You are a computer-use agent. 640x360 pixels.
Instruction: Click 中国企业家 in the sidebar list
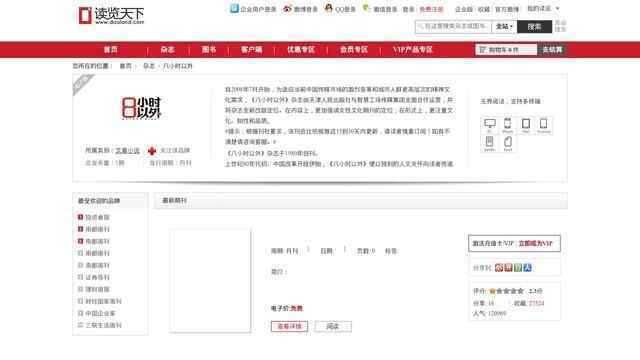[x=100, y=313]
